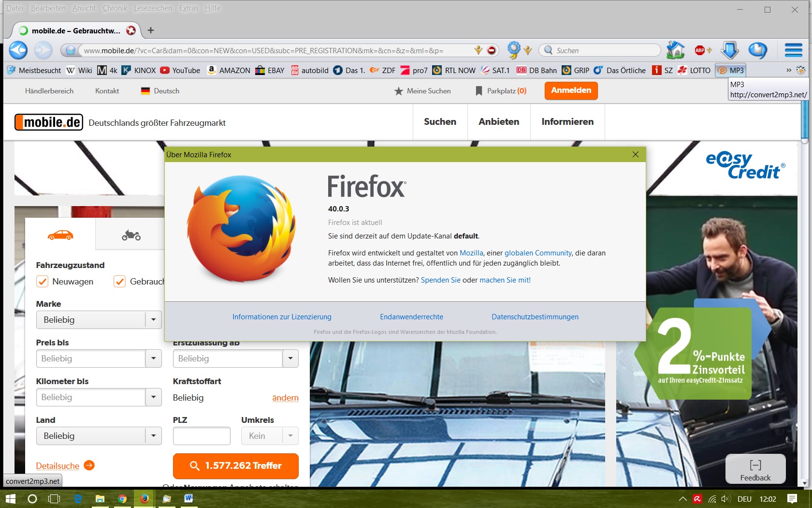Open the Extras menu

tap(188, 8)
